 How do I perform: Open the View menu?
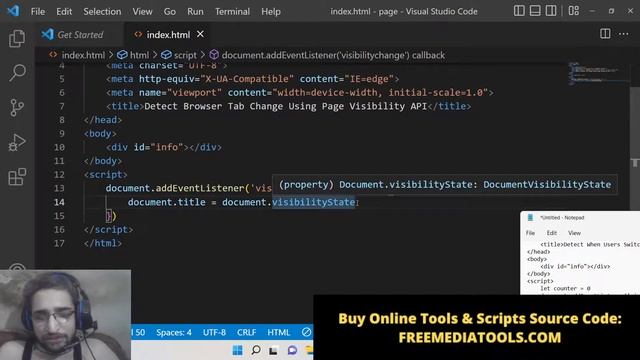point(142,11)
